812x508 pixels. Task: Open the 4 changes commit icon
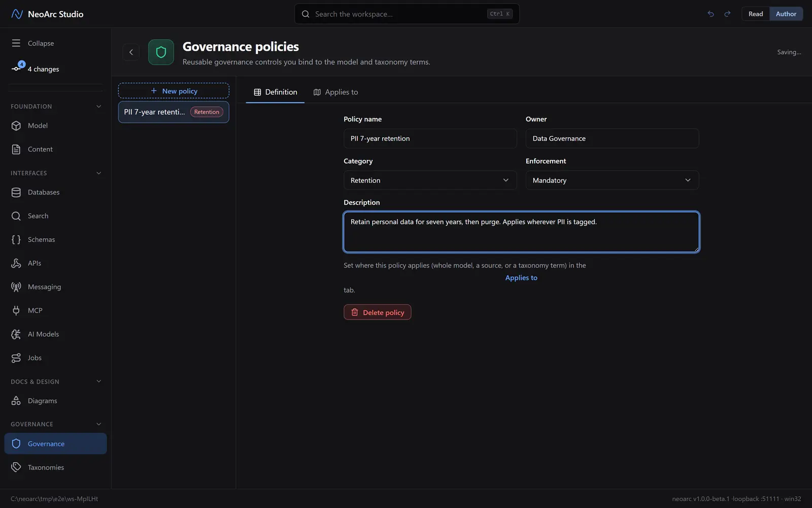tap(16, 69)
